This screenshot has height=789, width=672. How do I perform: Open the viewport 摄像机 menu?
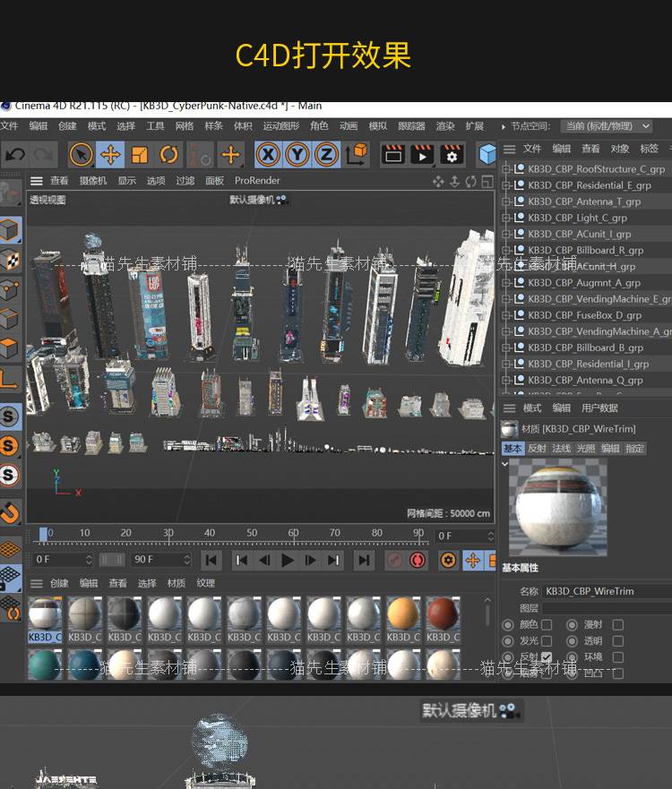click(x=92, y=180)
